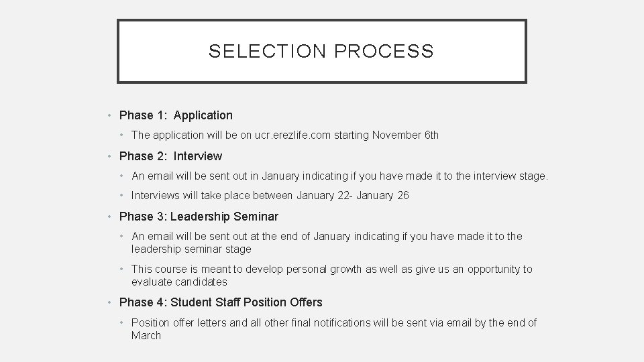Screen dimensions: 644x362
Task: Click the word 'March' at the bottom
Action: click(146, 335)
